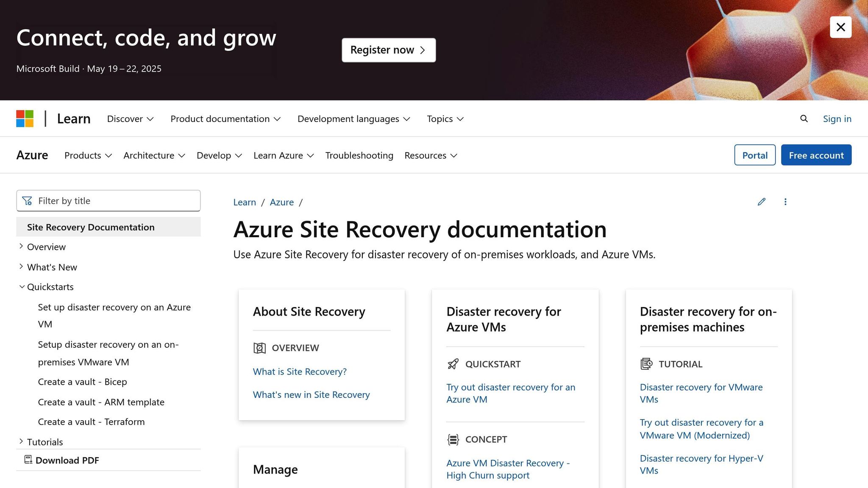Click the Quickstart rocket icon
This screenshot has height=488, width=868.
453,364
